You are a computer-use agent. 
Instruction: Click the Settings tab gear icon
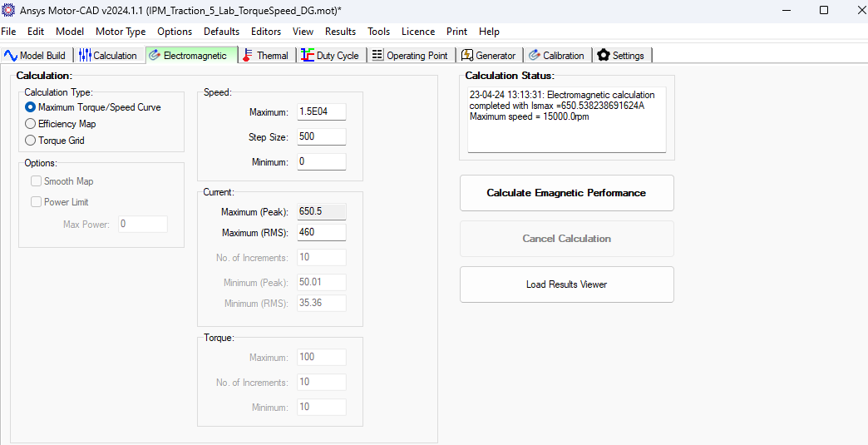click(x=604, y=56)
